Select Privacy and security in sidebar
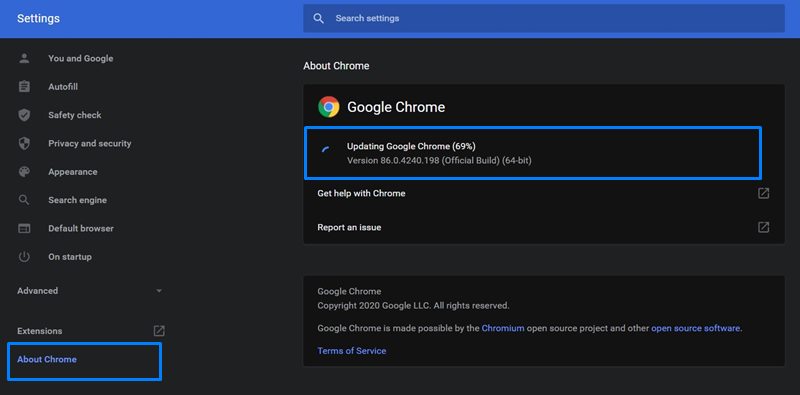Viewport: 800px width, 395px height. coord(90,143)
